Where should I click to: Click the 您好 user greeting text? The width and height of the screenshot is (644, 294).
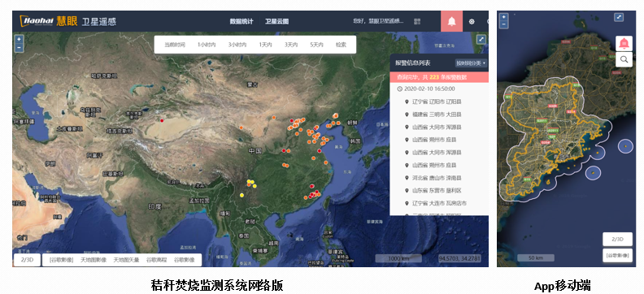click(x=378, y=21)
